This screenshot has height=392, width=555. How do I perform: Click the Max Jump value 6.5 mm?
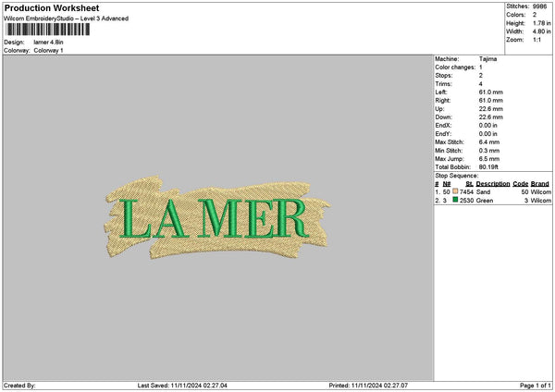point(489,159)
